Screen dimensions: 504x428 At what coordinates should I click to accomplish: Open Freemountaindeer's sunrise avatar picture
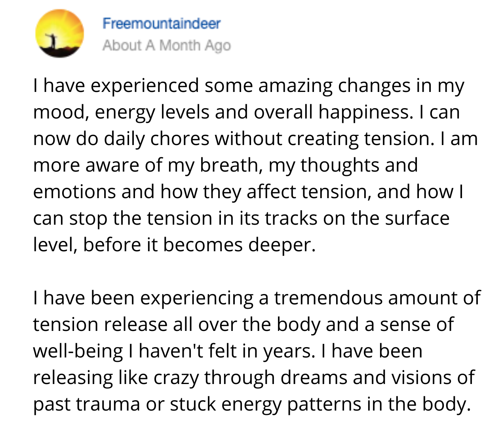[59, 33]
